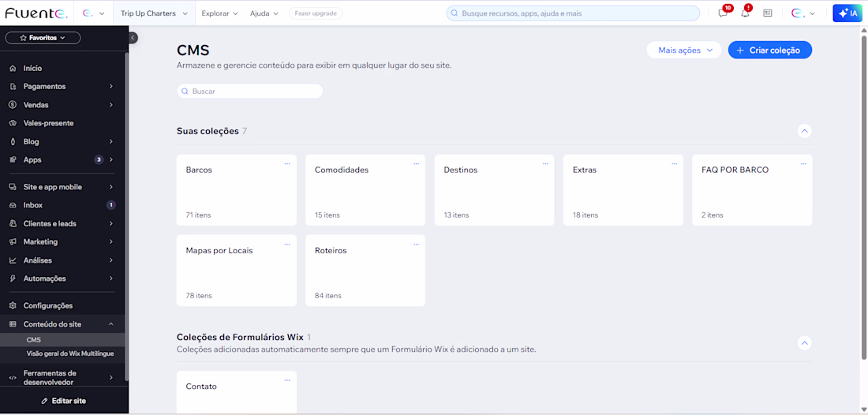Open more options for Extras collection
The height and width of the screenshot is (415, 868).
pyautogui.click(x=674, y=164)
